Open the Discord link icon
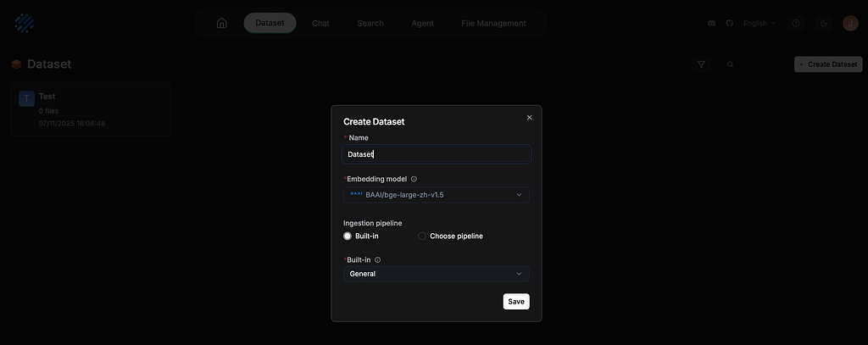The image size is (868, 345). coord(712,23)
